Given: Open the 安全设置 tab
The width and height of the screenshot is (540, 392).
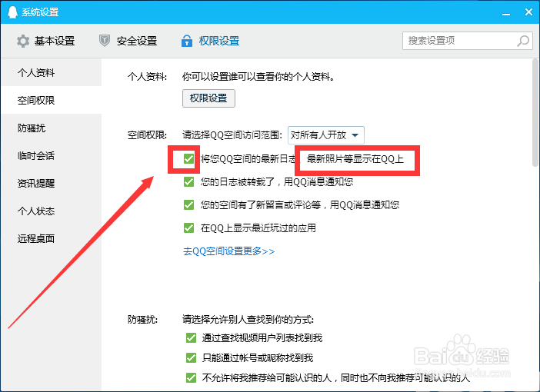Looking at the screenshot, I should click(128, 41).
